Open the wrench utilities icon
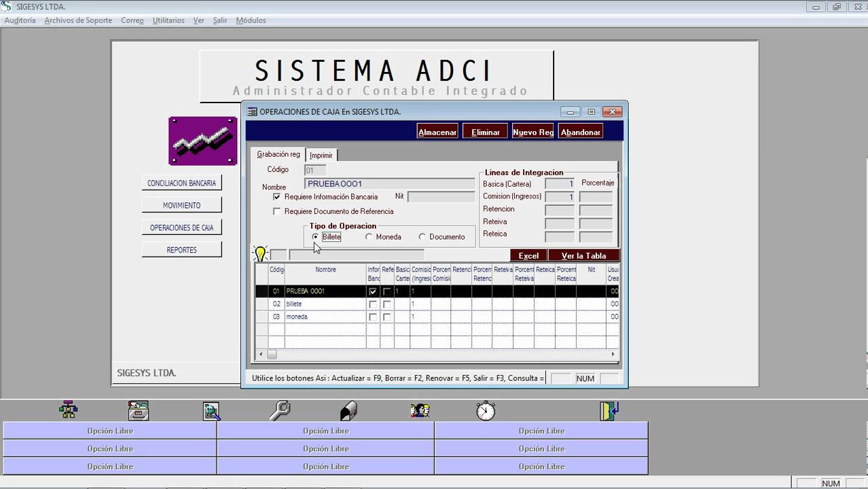Image resolution: width=868 pixels, height=489 pixels. pos(279,410)
